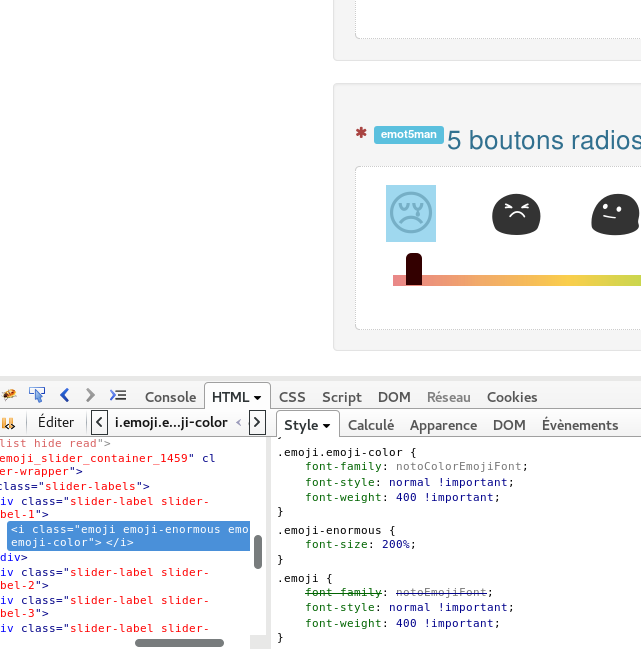Viewport: 641px width, 649px height.
Task: Click the grayed forward arrow in Firebug
Action: pos(90,395)
